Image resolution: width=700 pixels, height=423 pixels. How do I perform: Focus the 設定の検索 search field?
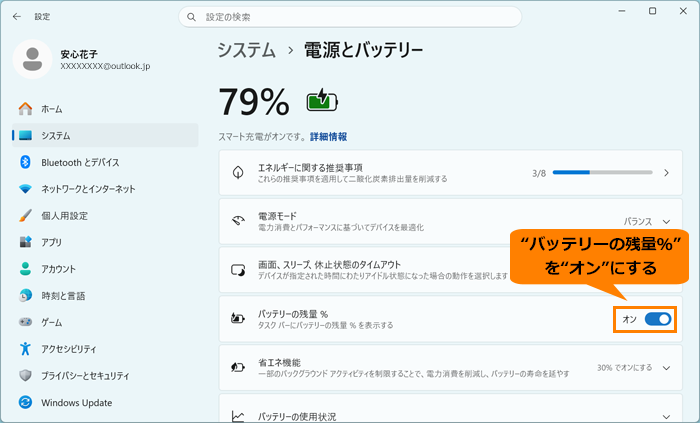point(350,17)
